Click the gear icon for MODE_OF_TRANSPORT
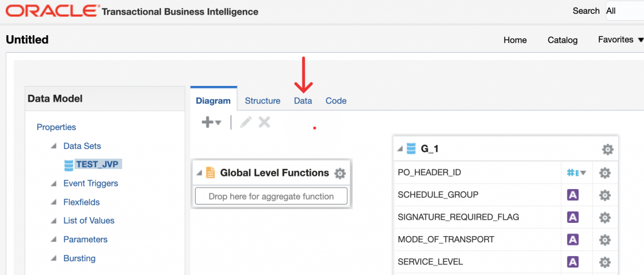Viewport: 644px width, 275px height. point(604,239)
